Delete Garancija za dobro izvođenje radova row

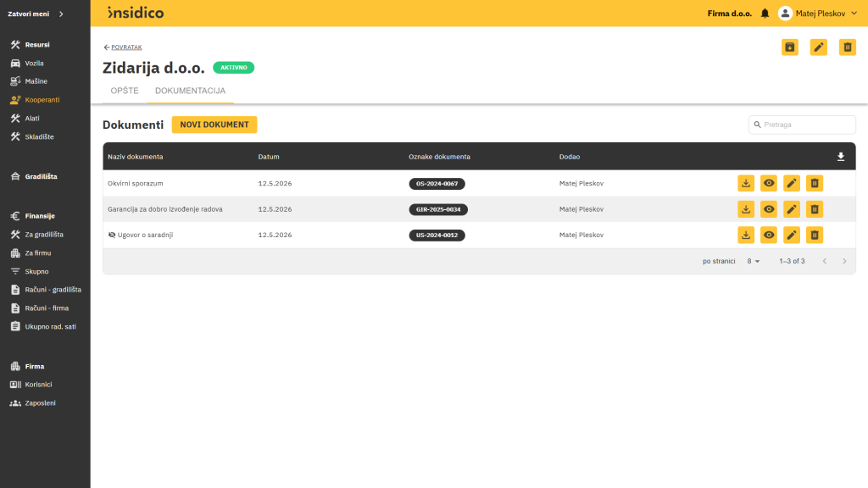[815, 209]
